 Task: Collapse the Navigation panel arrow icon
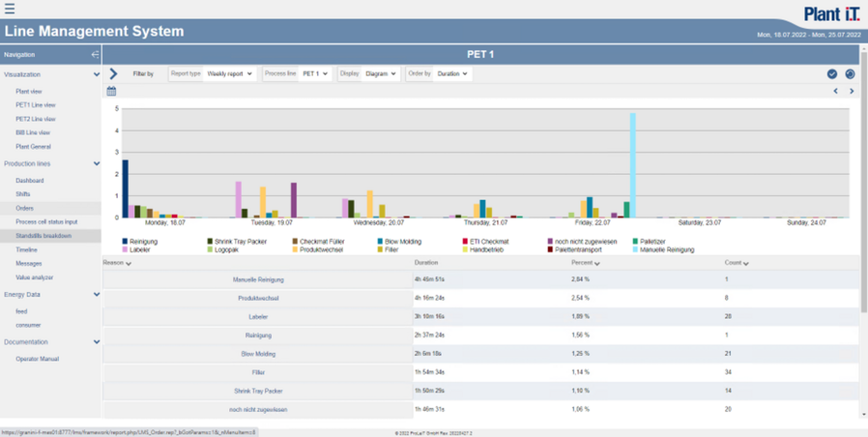point(95,55)
